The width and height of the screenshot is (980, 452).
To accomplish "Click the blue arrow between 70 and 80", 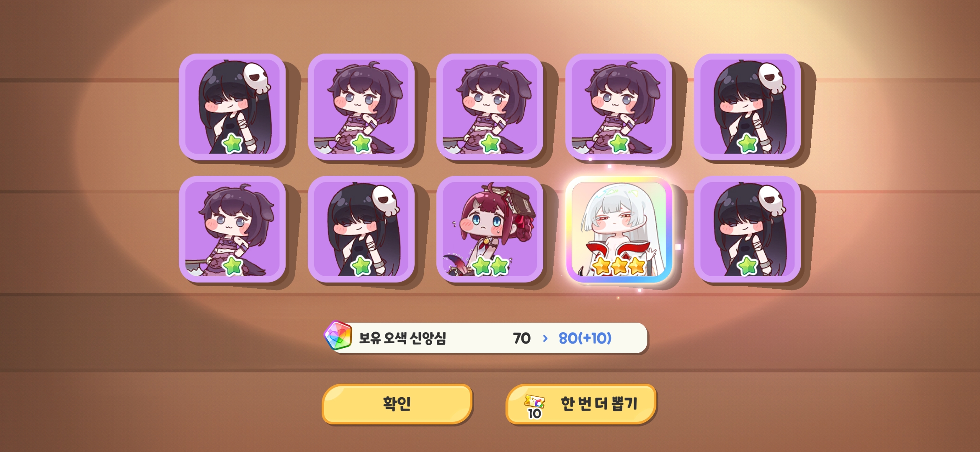I will coord(545,338).
